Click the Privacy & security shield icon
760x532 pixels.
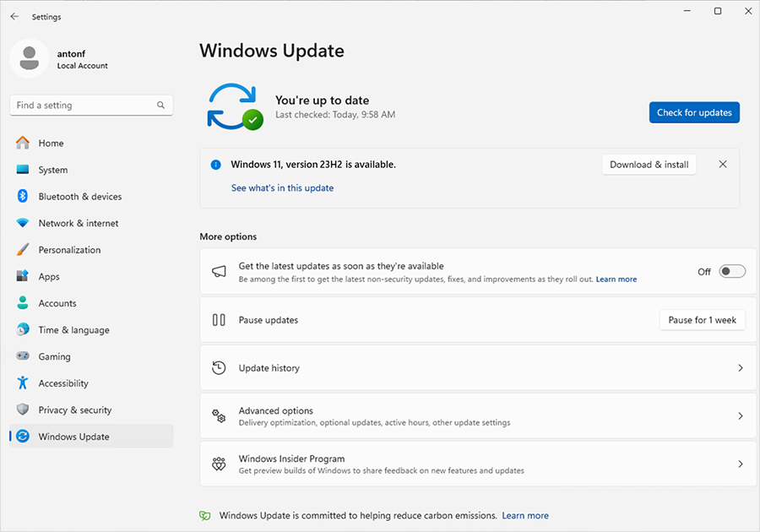click(23, 410)
